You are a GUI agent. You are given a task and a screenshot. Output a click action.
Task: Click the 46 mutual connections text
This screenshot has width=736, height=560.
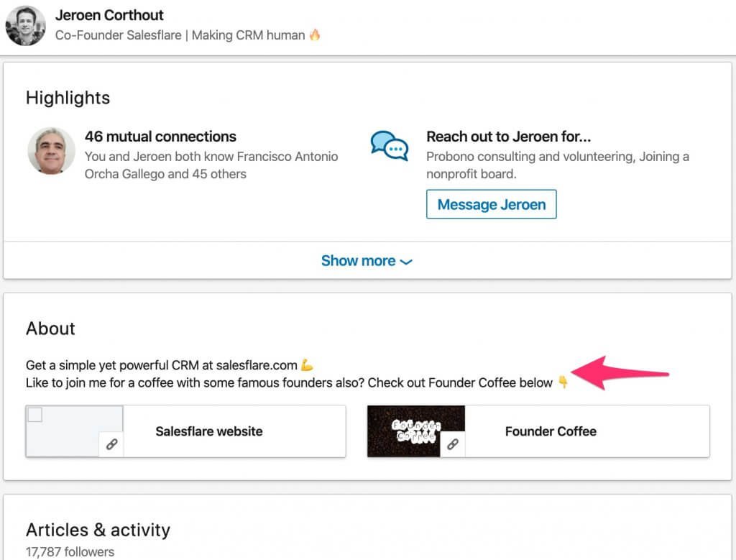coord(161,137)
